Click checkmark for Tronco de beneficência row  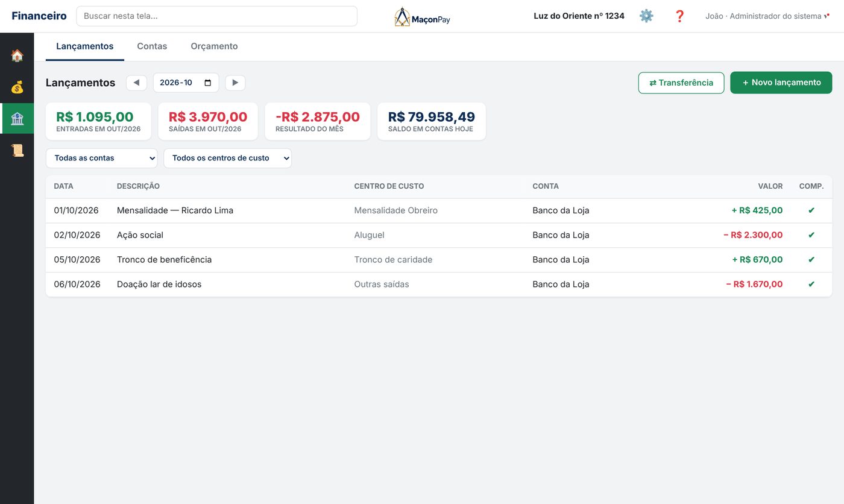point(811,260)
